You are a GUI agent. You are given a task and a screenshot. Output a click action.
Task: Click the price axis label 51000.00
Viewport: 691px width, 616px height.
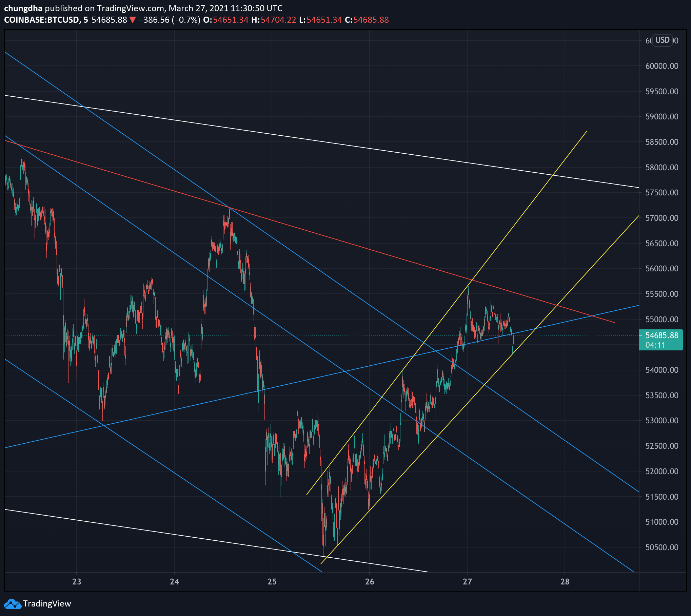tap(662, 522)
